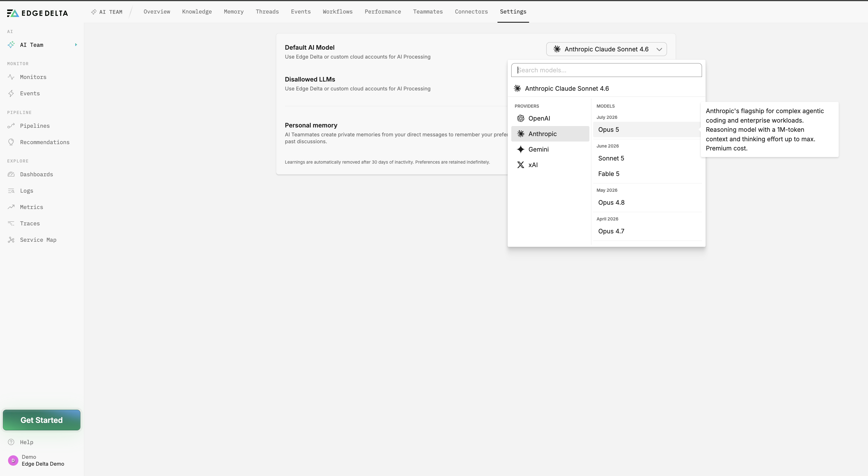Expand AI Team sidebar arrow
868x476 pixels.
click(76, 44)
